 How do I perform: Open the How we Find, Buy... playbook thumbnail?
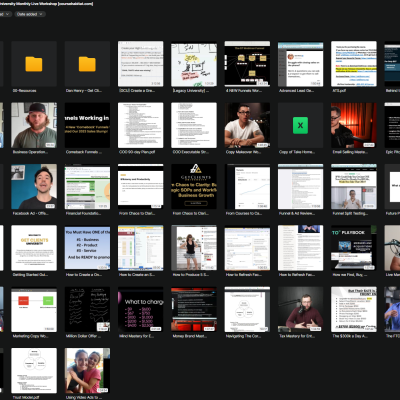pos(354,248)
